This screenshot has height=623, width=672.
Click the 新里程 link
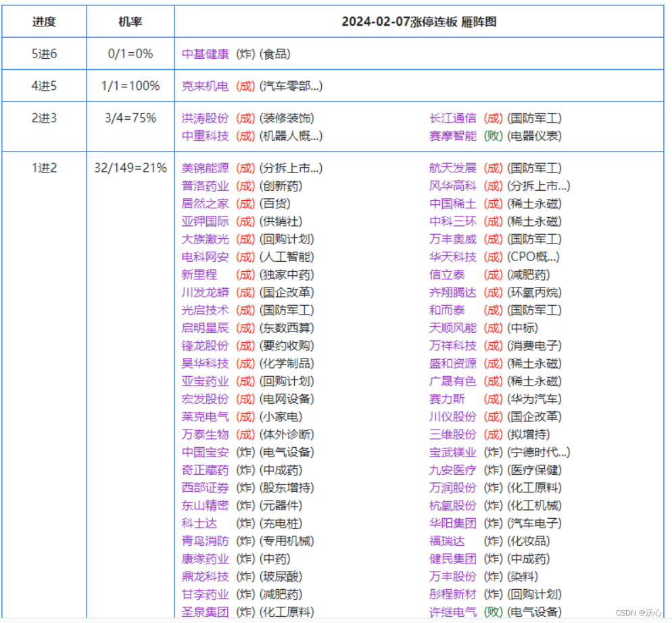tap(199, 275)
